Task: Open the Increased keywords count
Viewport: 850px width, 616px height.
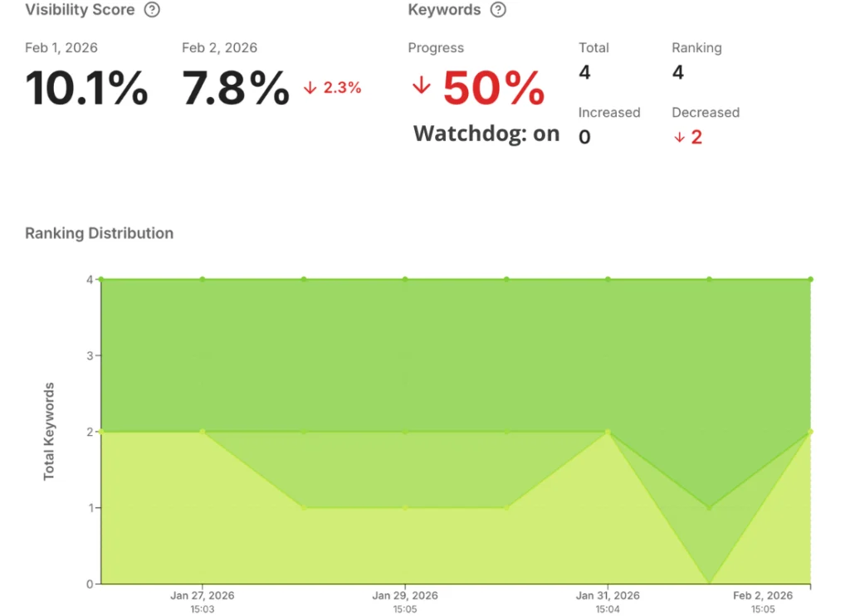Action: click(584, 137)
